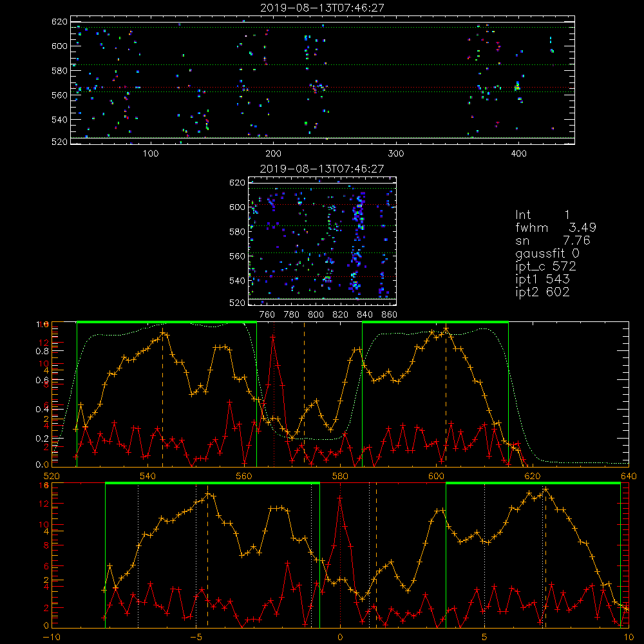Image resolution: width=644 pixels, height=644 pixels.
Task: Click the '840' x-axis tick of middle image
Action: pos(365,315)
